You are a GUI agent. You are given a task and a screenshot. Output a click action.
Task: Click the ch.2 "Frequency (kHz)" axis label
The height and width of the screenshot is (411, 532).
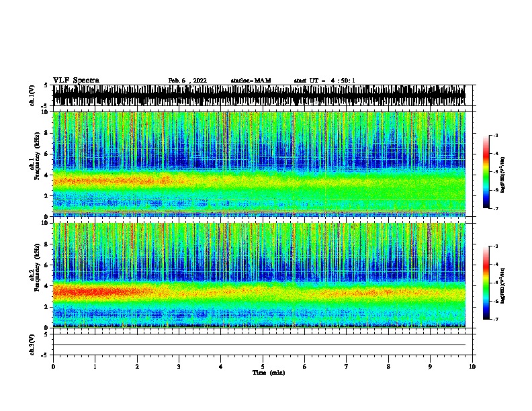coord(37,267)
